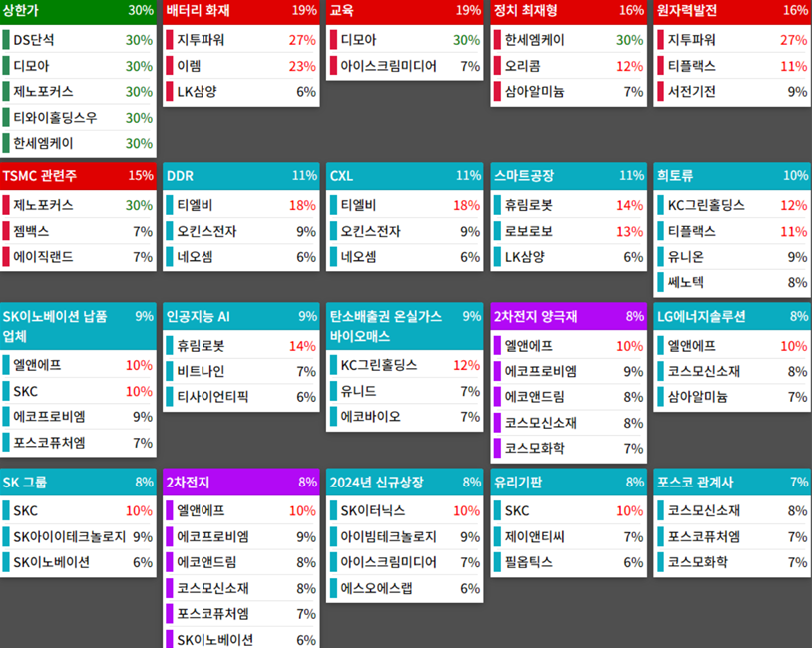Click 쎄노텍 in the 희토류 card
Image resolution: width=812 pixels, height=648 pixels.
(x=733, y=282)
